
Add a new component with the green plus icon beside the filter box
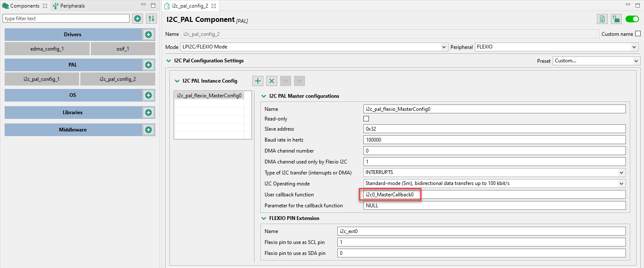click(x=138, y=19)
